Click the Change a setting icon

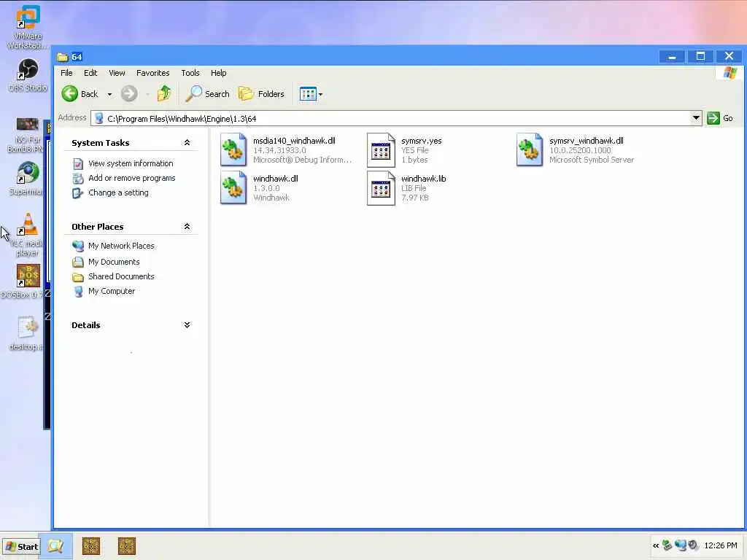tap(77, 192)
